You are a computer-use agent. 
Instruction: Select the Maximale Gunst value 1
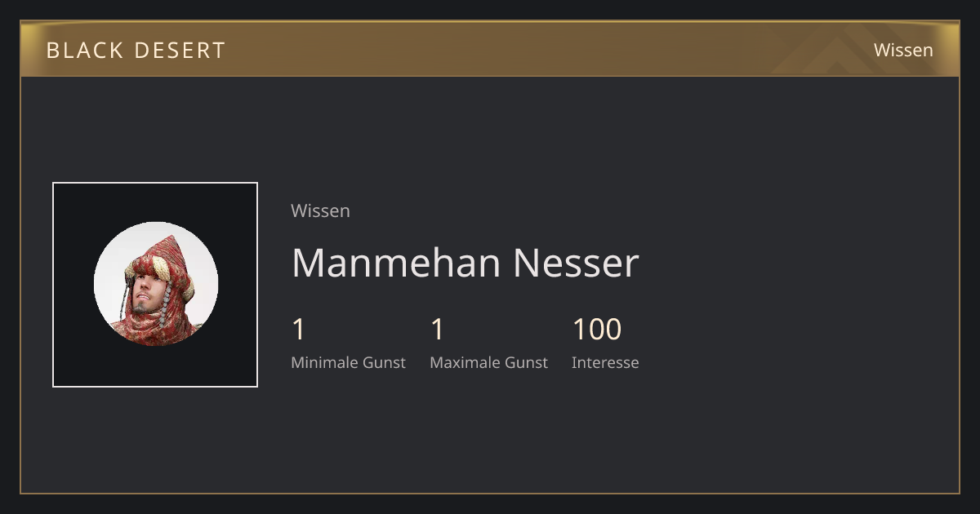437,330
